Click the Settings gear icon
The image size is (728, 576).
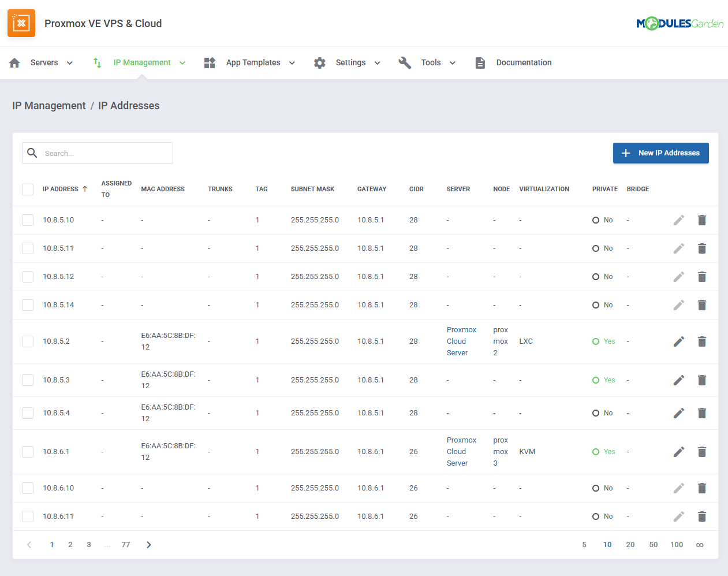pos(320,63)
